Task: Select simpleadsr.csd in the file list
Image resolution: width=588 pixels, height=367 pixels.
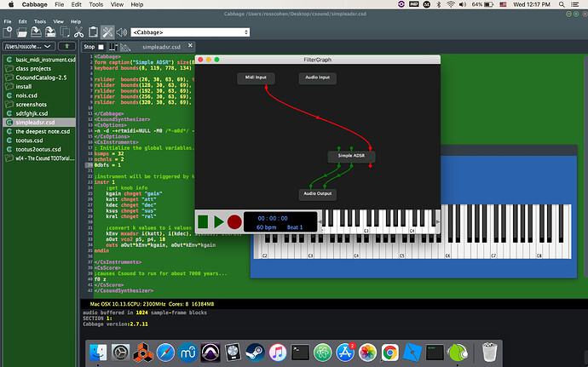Action: click(39, 123)
